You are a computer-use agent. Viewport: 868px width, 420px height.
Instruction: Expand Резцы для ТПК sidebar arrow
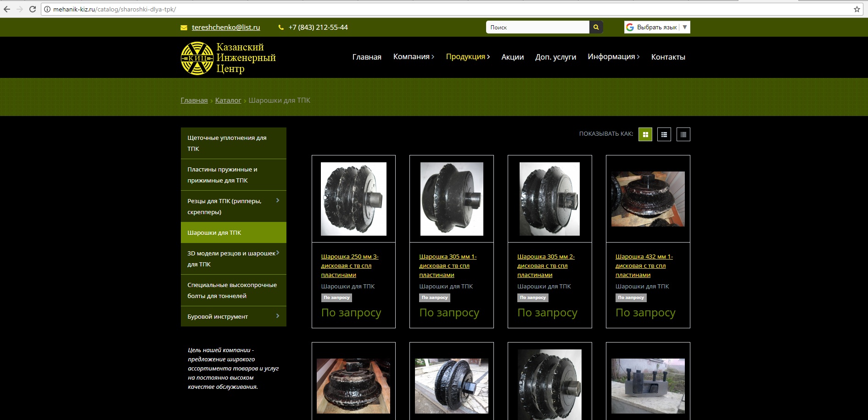(278, 200)
